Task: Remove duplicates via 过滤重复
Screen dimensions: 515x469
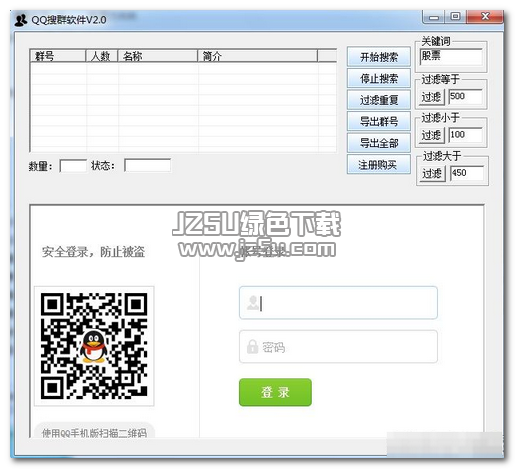Action: click(x=379, y=100)
